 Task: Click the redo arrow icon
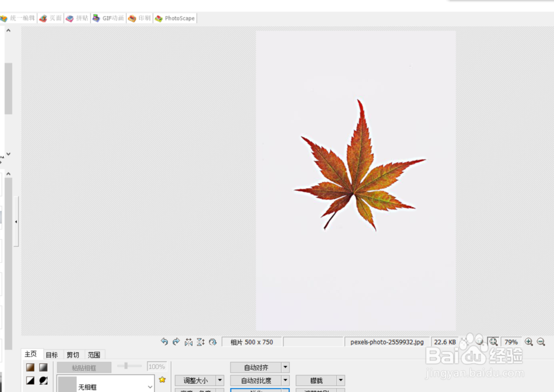(176, 342)
